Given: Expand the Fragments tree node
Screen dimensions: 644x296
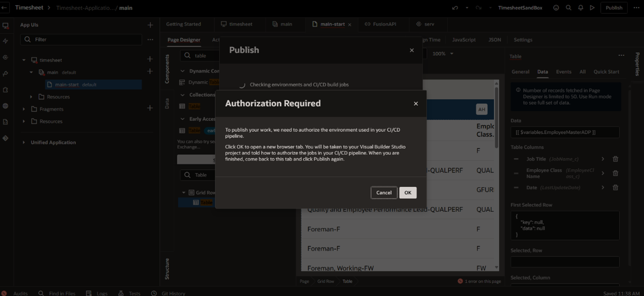Looking at the screenshot, I should [24, 109].
